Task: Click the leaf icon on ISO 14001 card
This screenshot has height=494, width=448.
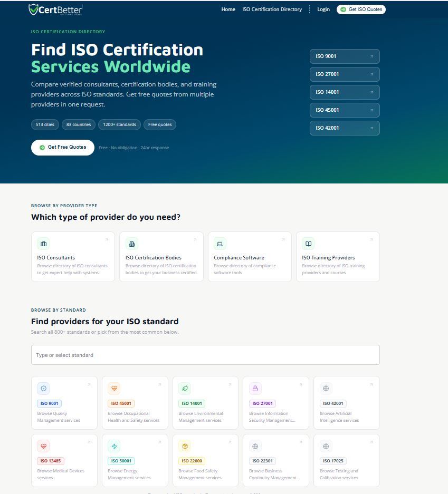Action: coord(185,389)
